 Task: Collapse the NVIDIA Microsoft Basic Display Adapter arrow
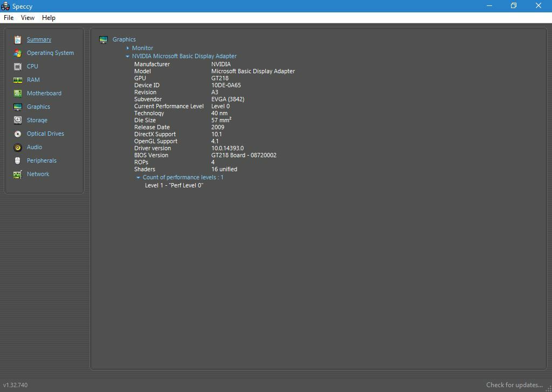127,56
